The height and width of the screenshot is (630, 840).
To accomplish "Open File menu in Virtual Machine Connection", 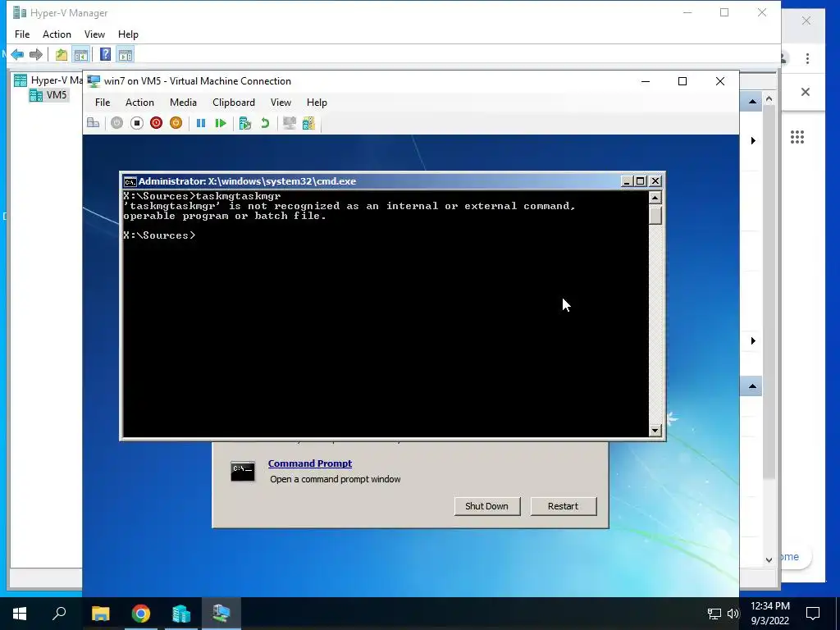I will pyautogui.click(x=103, y=103).
